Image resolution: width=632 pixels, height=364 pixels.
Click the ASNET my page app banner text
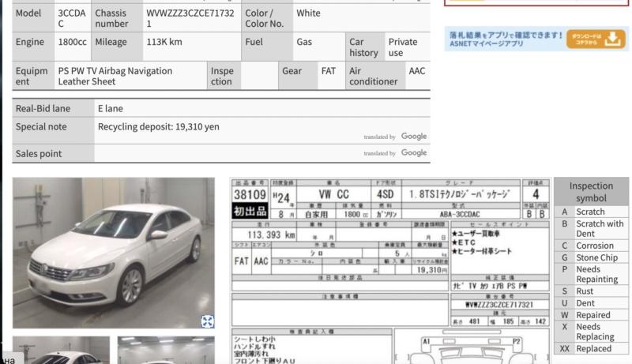point(504,39)
